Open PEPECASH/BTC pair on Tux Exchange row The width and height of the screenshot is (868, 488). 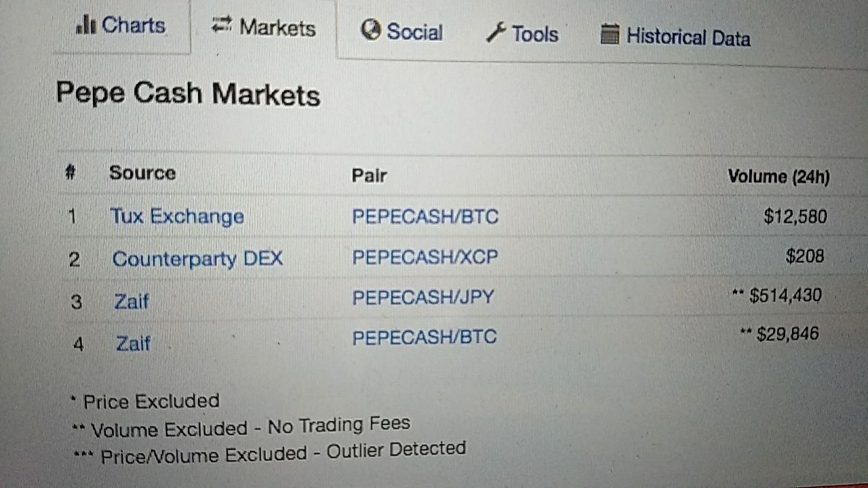tap(425, 217)
